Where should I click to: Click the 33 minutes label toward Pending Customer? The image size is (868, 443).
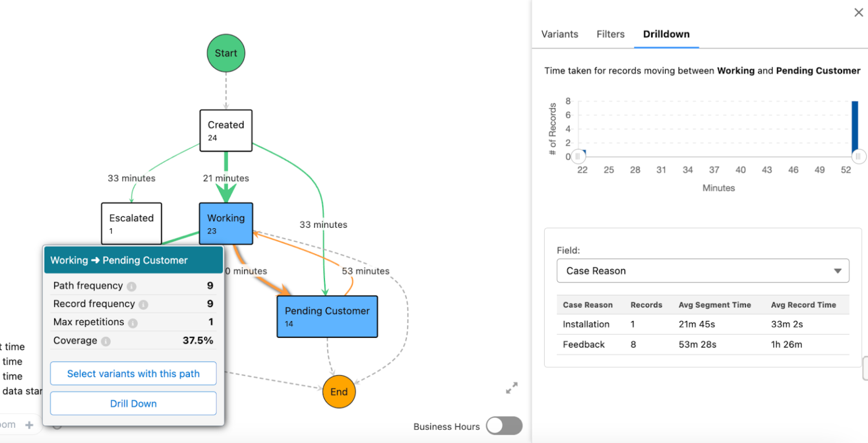tap(323, 224)
